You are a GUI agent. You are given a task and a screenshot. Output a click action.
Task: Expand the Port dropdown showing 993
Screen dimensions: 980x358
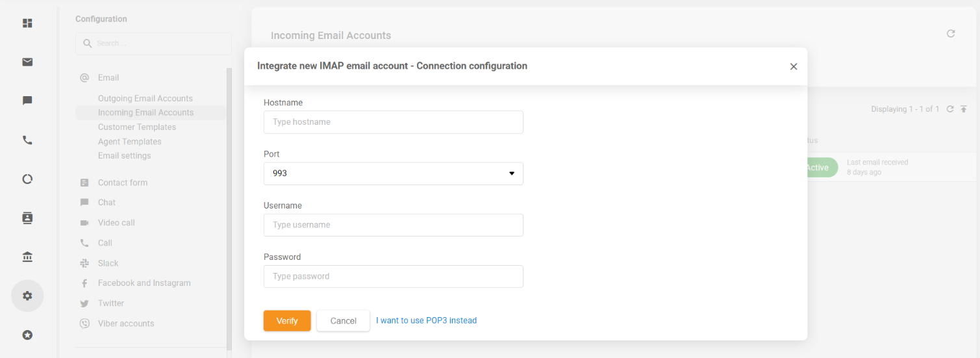pyautogui.click(x=393, y=173)
